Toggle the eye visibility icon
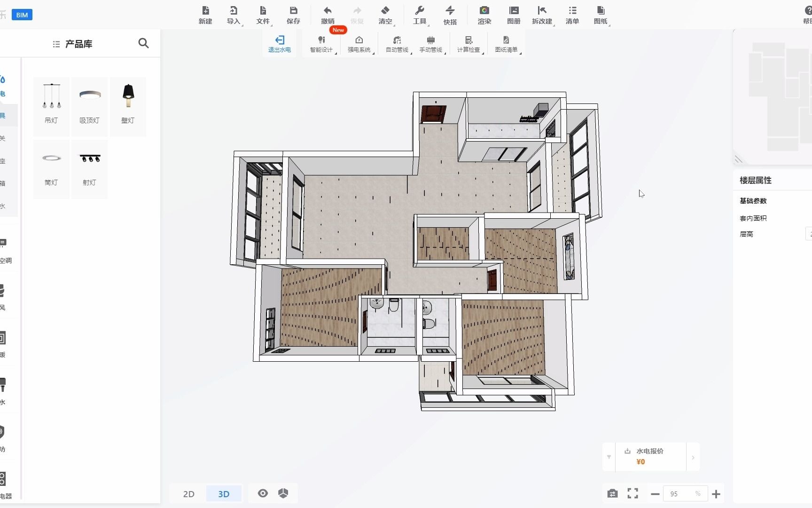This screenshot has height=508, width=812. point(263,493)
